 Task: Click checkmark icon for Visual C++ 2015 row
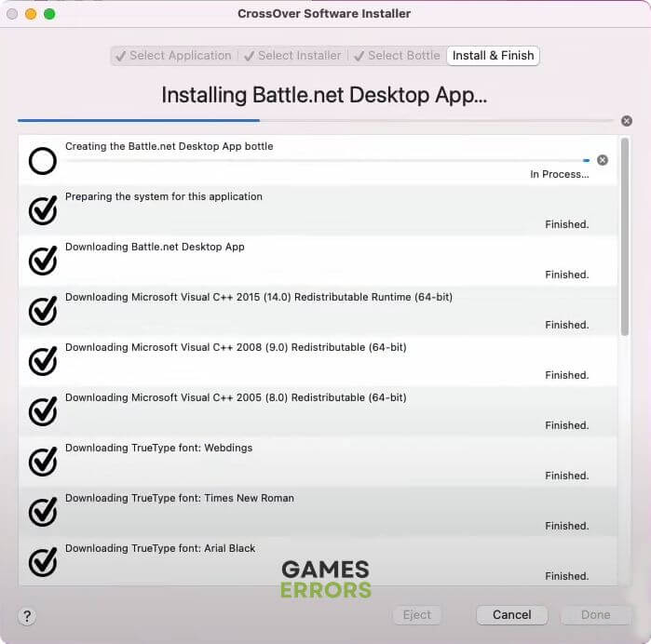pyautogui.click(x=43, y=311)
